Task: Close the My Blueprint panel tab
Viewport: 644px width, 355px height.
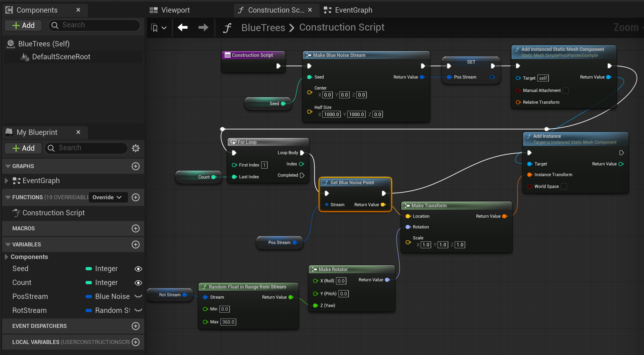Action: pos(78,132)
